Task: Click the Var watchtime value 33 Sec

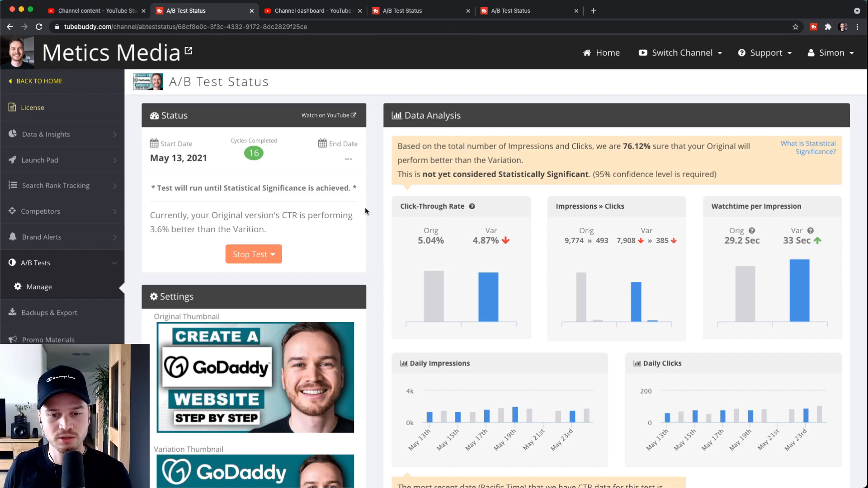Action: pyautogui.click(x=797, y=240)
